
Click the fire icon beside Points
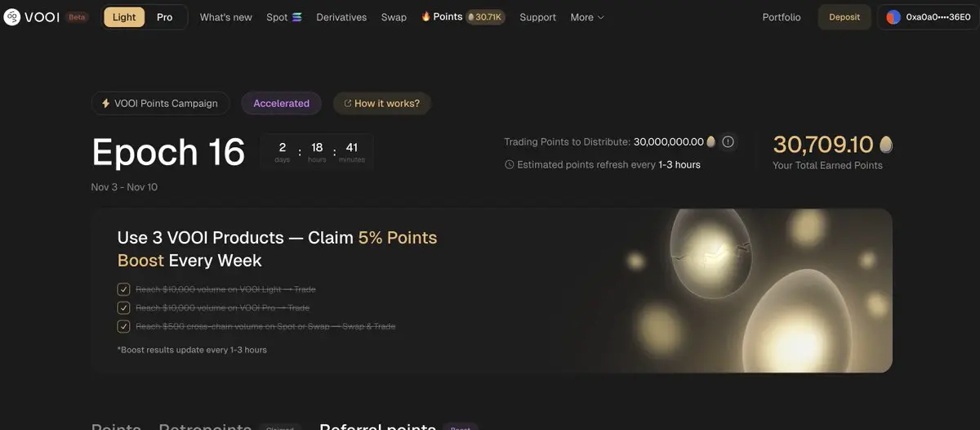tap(426, 16)
